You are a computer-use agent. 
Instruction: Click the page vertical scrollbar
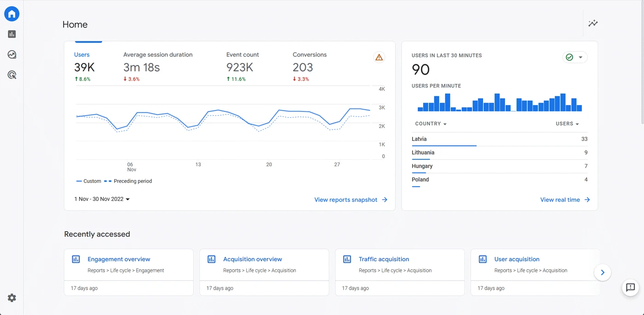[x=642, y=62]
